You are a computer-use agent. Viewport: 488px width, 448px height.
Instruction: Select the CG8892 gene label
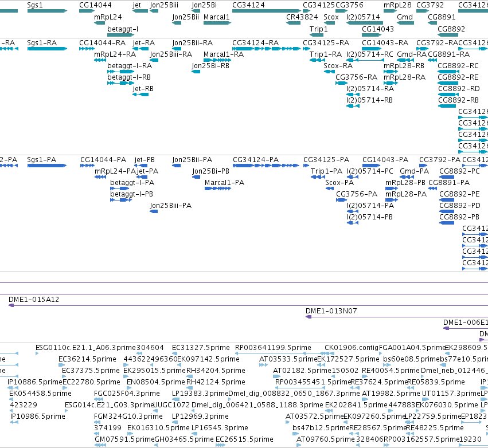pyautogui.click(x=451, y=29)
